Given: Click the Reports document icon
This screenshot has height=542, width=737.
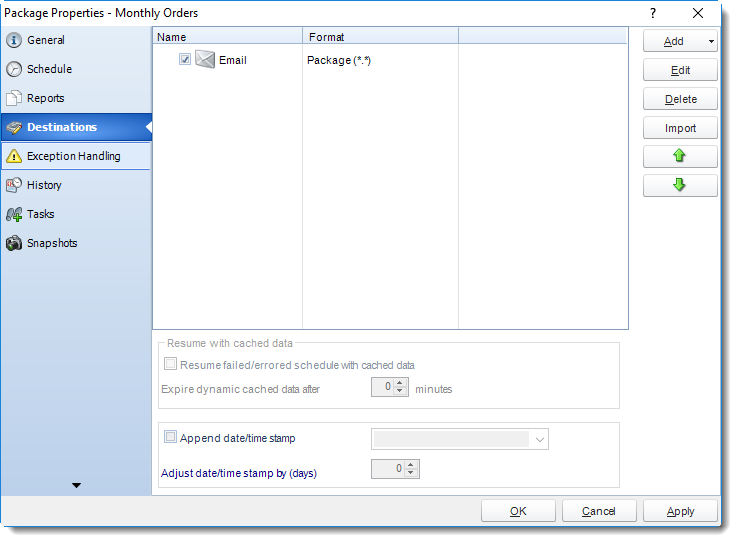Looking at the screenshot, I should pos(14,98).
